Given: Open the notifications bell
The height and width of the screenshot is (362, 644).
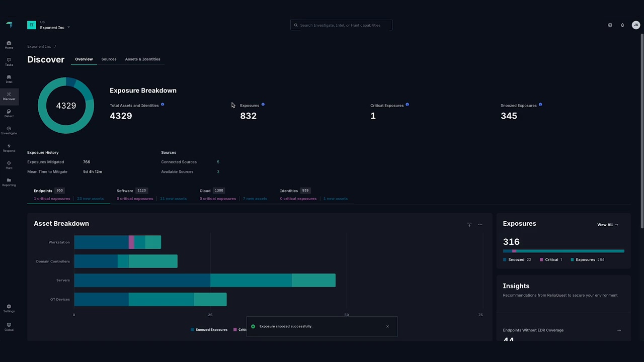Looking at the screenshot, I should [x=622, y=25].
